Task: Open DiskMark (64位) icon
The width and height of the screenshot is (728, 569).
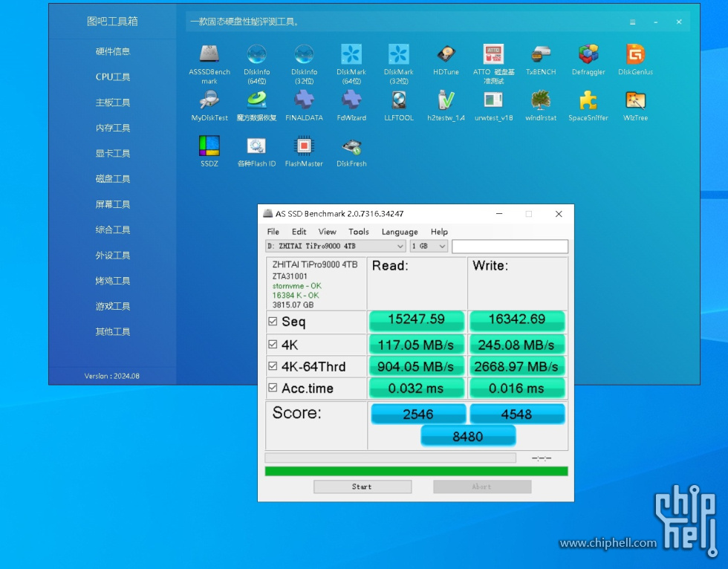Action: [x=351, y=54]
